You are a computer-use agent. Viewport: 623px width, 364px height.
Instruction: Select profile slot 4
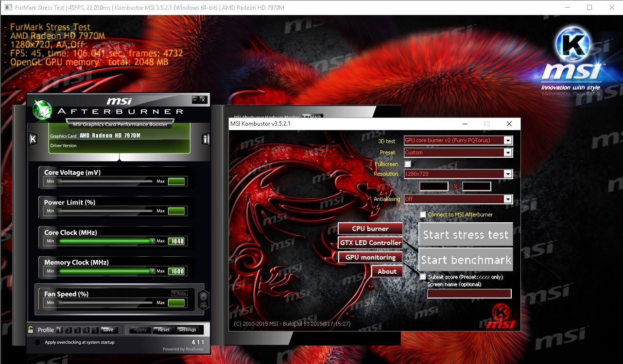pyautogui.click(x=87, y=330)
